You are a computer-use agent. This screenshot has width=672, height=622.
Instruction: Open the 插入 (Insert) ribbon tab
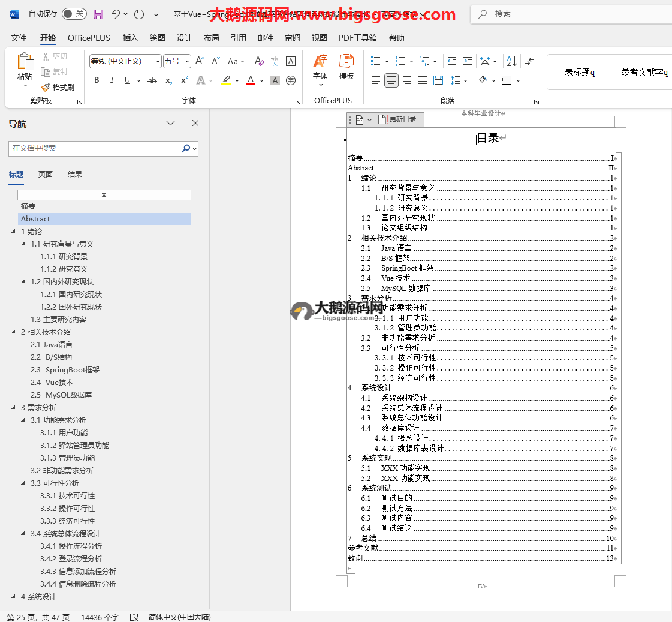click(130, 38)
